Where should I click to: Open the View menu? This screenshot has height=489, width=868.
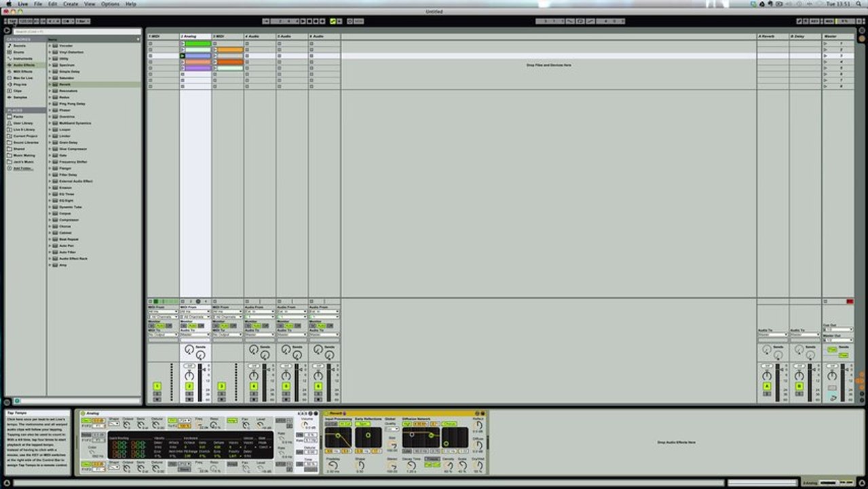(x=90, y=3)
